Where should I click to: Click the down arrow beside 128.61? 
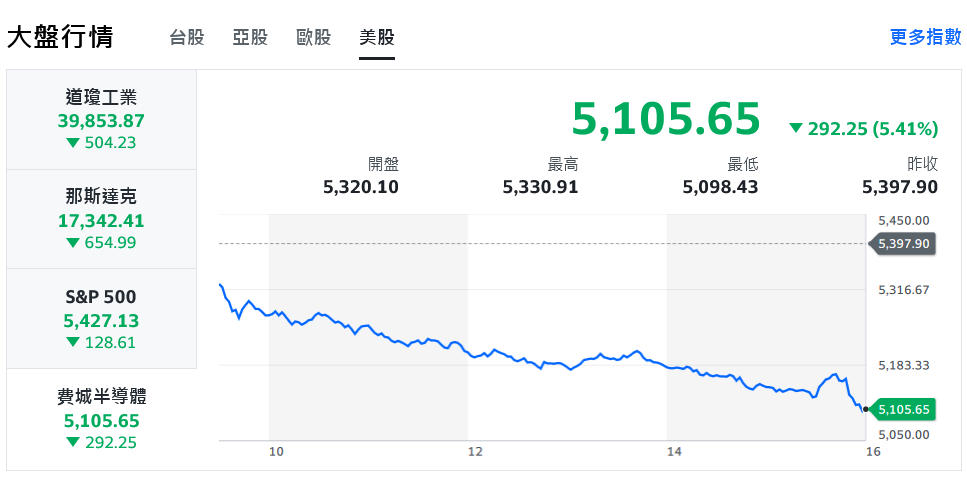72,343
